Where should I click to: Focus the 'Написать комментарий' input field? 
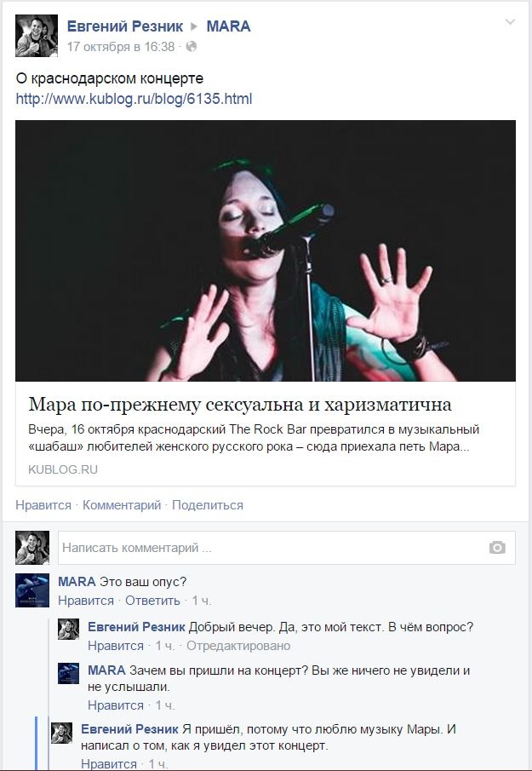click(x=286, y=548)
